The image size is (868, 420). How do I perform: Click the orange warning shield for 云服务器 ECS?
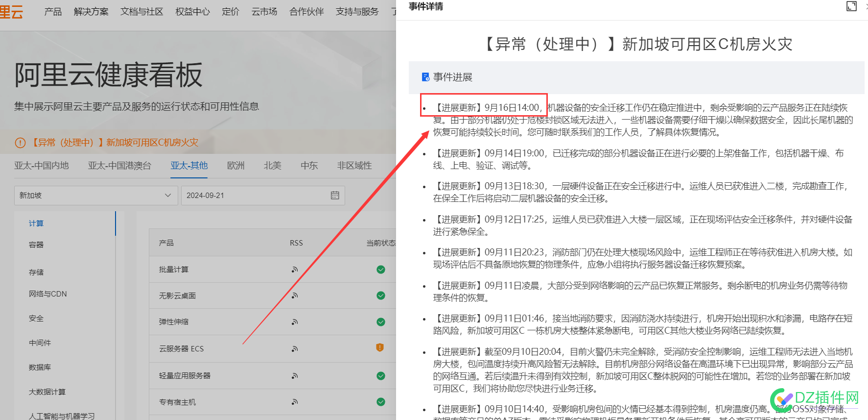tap(380, 347)
